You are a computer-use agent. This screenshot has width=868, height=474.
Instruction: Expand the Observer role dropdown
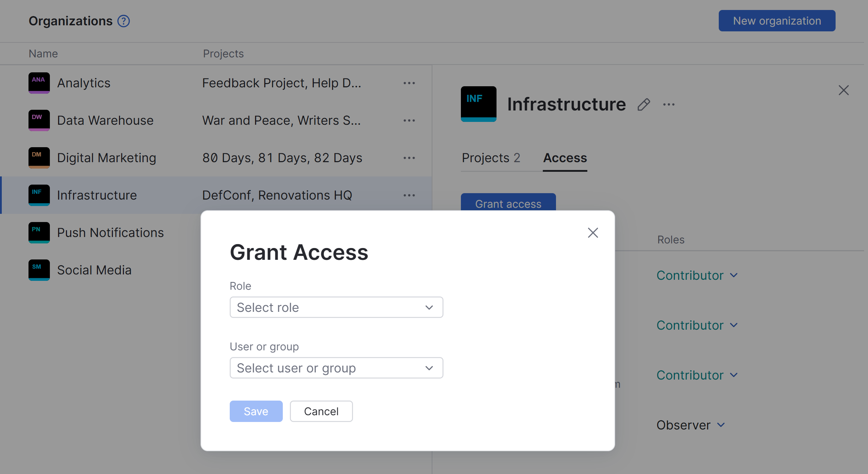(x=691, y=425)
